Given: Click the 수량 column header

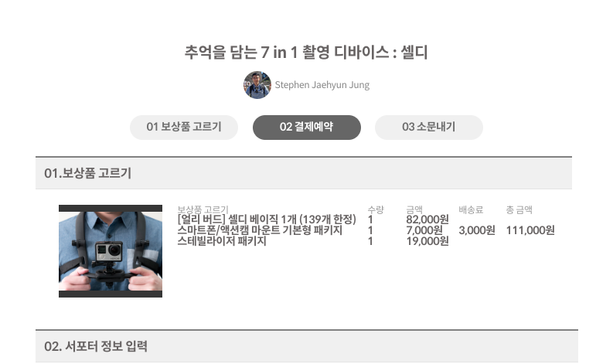Looking at the screenshot, I should 376,209.
